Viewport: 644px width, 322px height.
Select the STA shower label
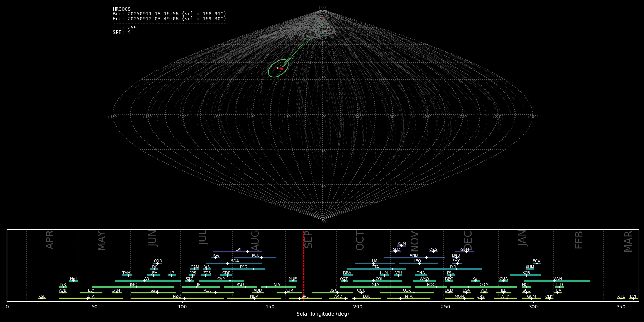click(375, 285)
